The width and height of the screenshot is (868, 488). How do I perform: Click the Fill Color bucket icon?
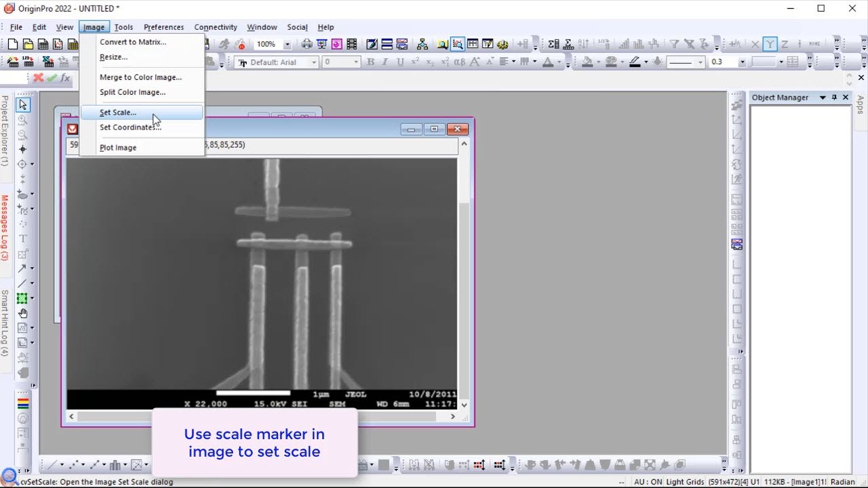point(587,62)
